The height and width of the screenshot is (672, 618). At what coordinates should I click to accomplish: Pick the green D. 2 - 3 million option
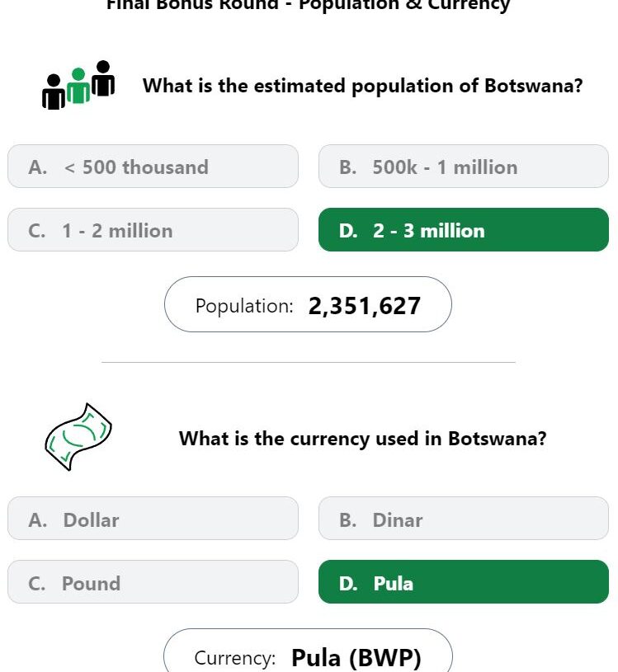(464, 230)
